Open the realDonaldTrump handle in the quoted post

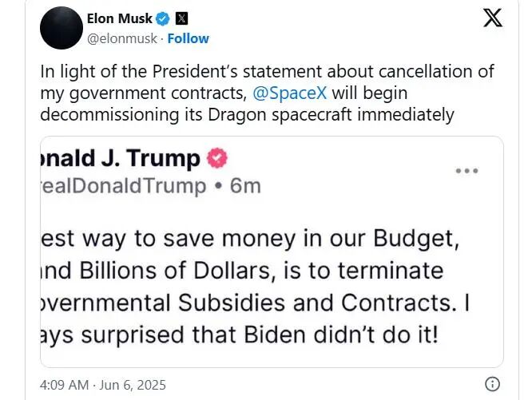click(124, 186)
